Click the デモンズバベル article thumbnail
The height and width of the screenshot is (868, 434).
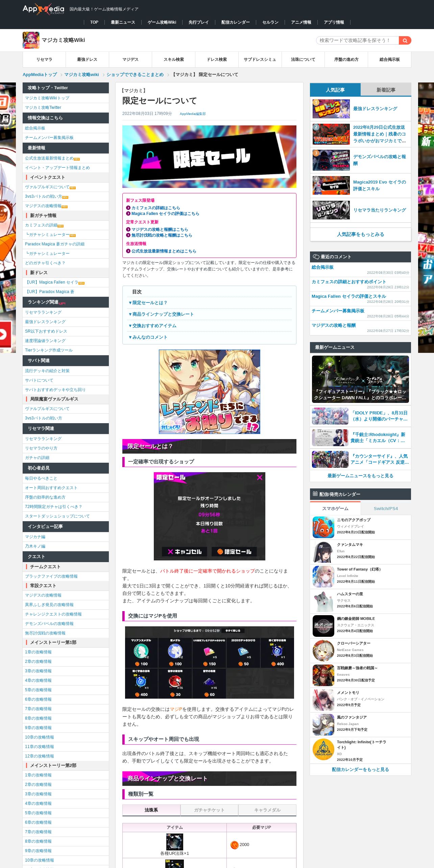[331, 160]
